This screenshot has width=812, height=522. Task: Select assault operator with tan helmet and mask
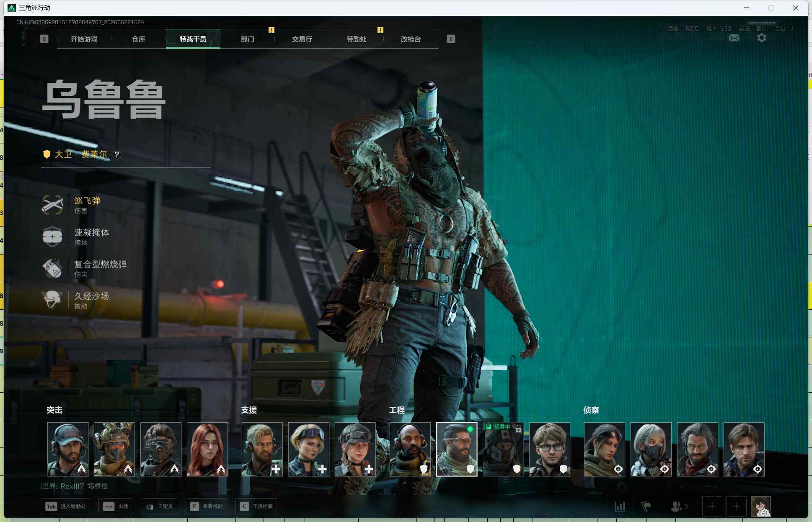click(114, 449)
